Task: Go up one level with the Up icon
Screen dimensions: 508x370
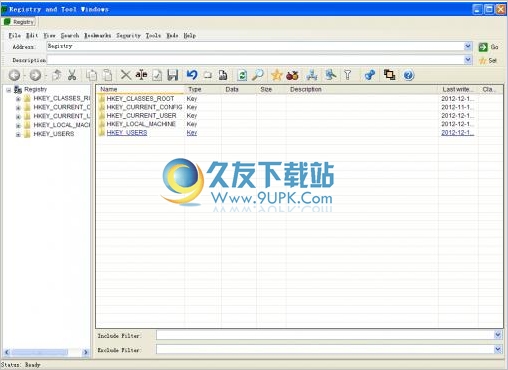Action: [x=56, y=75]
